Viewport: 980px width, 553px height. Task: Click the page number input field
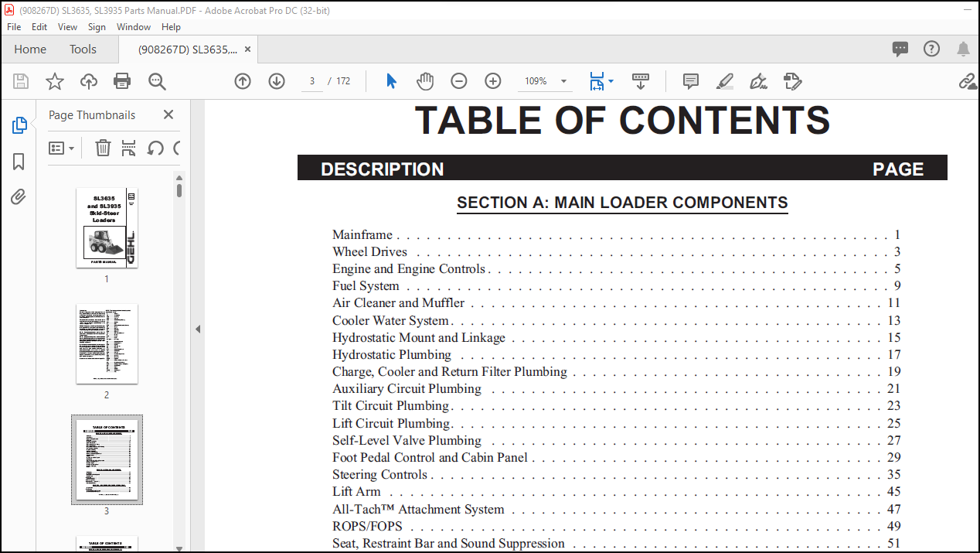[312, 81]
